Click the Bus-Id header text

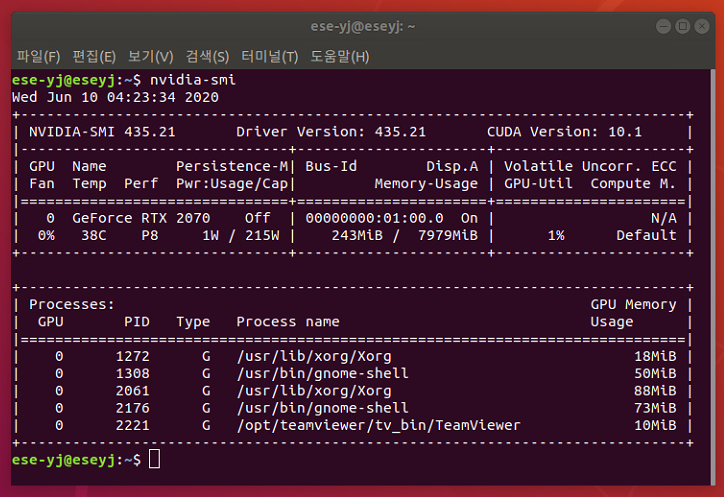coord(331,166)
